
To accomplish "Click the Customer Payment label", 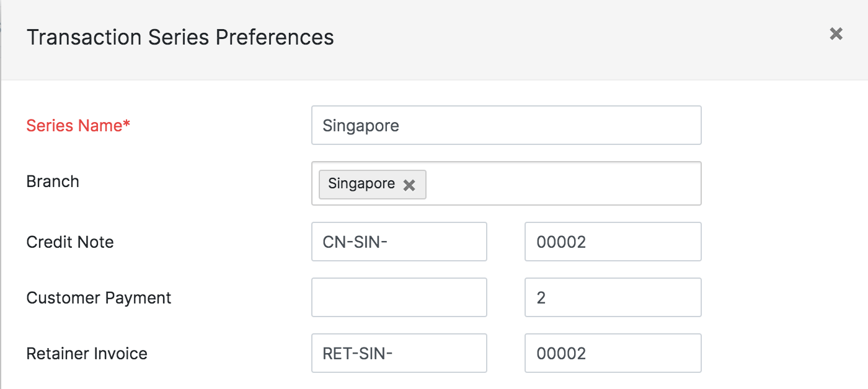I will (98, 298).
